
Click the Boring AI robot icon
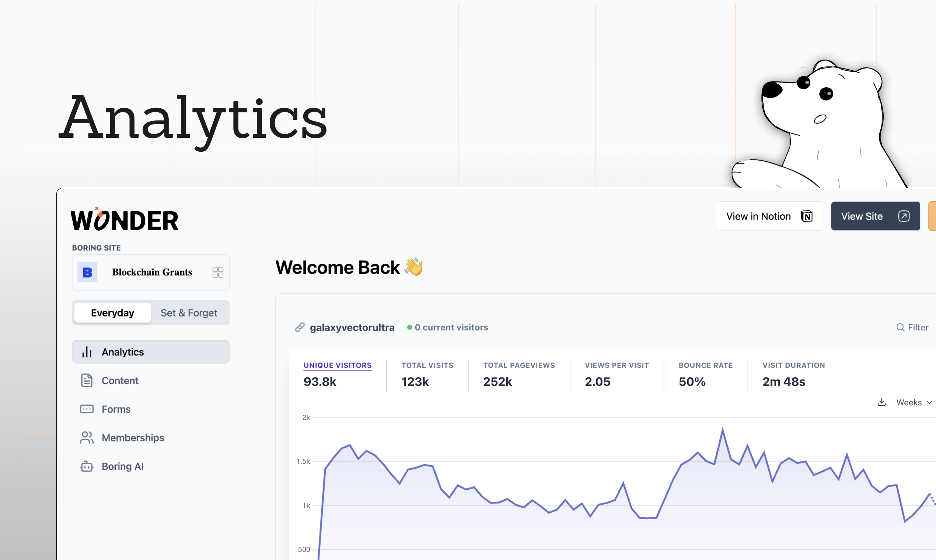[x=87, y=466]
